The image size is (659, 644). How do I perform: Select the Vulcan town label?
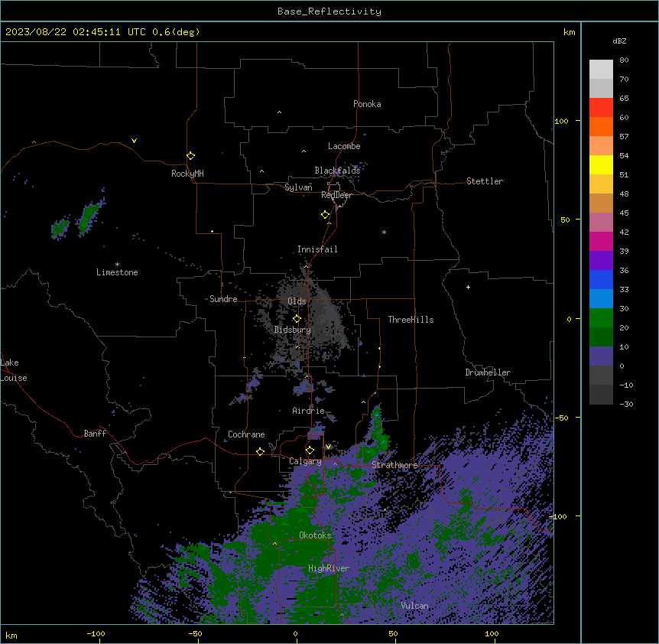tap(415, 606)
